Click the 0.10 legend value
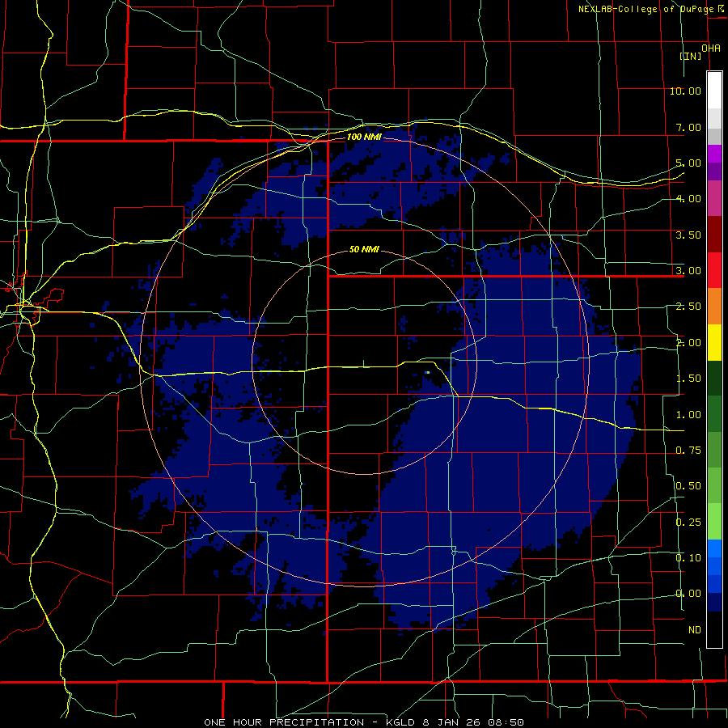The height and width of the screenshot is (728, 728). click(x=688, y=558)
